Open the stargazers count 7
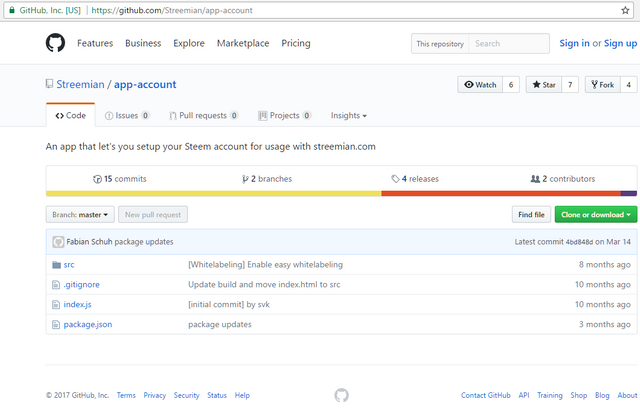Viewport: 640px width, 412px height. click(570, 85)
